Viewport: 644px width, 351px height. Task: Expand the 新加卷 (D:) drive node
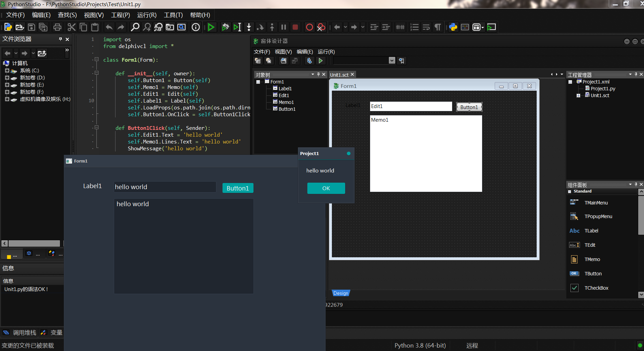click(7, 78)
